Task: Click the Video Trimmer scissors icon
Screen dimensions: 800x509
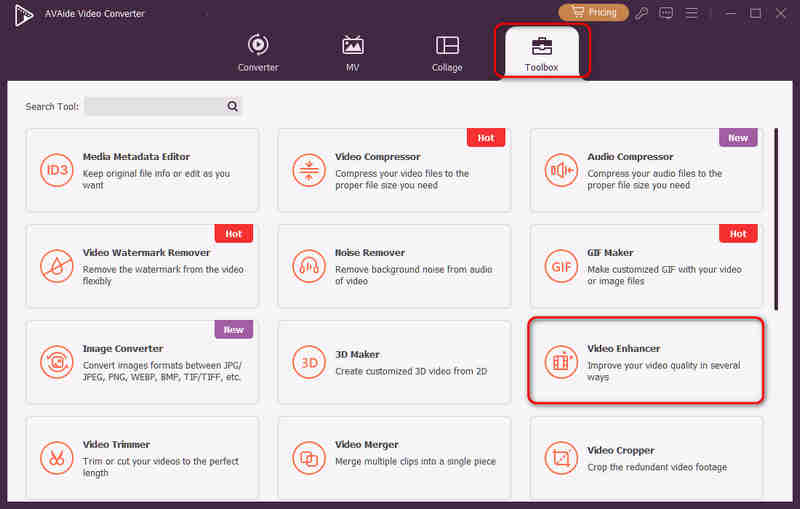Action: [x=57, y=458]
